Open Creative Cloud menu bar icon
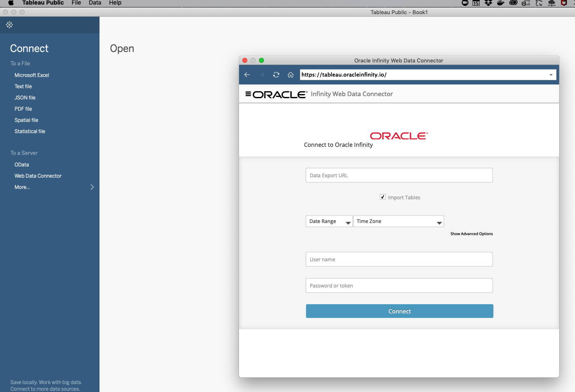Viewport: 575px width, 392px height. click(x=513, y=3)
